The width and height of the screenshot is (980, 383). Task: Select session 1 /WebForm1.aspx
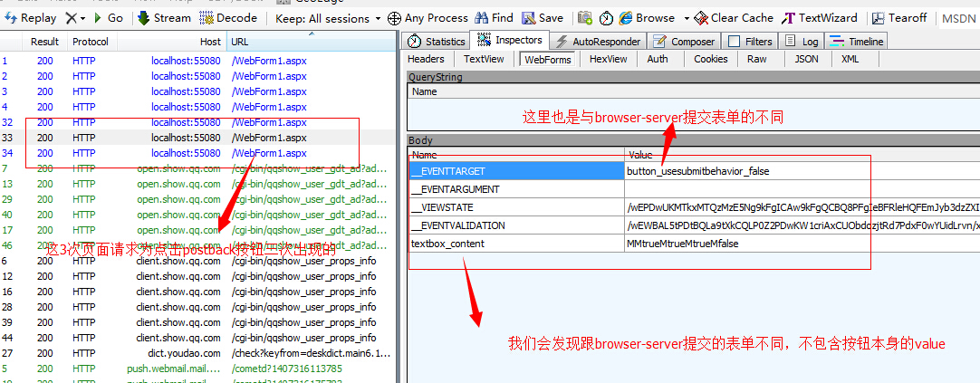pos(197,61)
